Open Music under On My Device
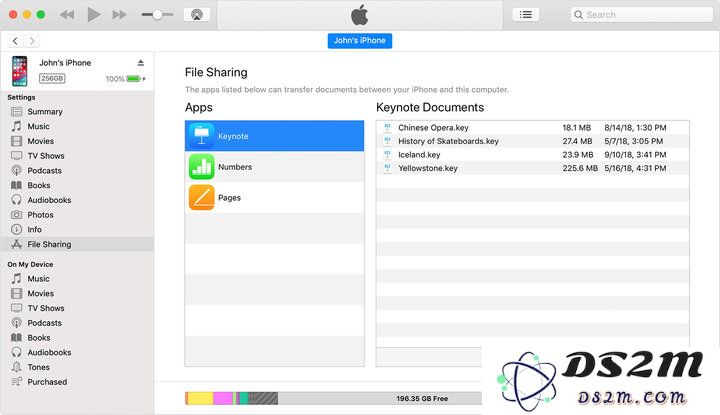The image size is (720, 415). pyautogui.click(x=39, y=279)
